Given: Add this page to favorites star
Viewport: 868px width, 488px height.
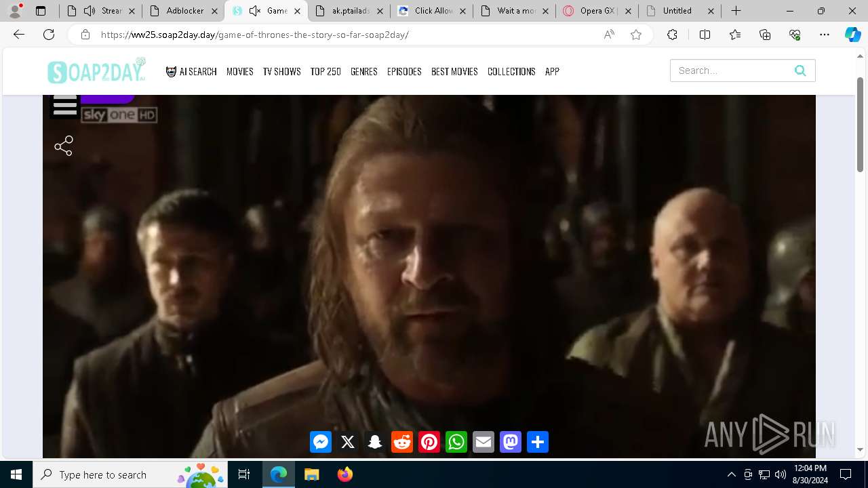Looking at the screenshot, I should pyautogui.click(x=636, y=35).
